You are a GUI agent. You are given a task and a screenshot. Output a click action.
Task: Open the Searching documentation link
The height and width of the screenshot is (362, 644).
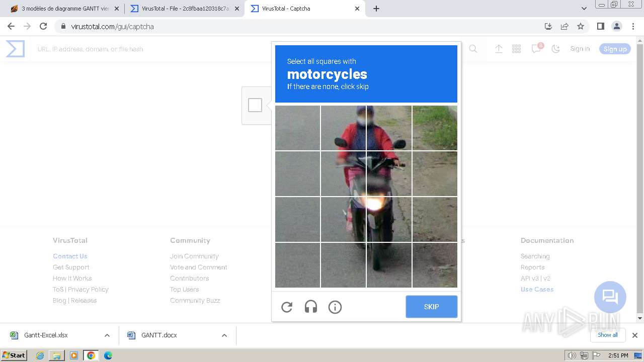[535, 256]
